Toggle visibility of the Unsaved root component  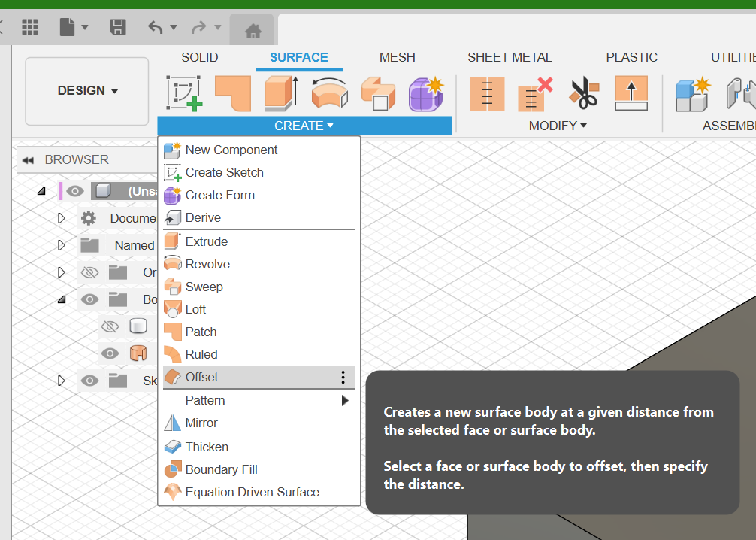tap(74, 191)
